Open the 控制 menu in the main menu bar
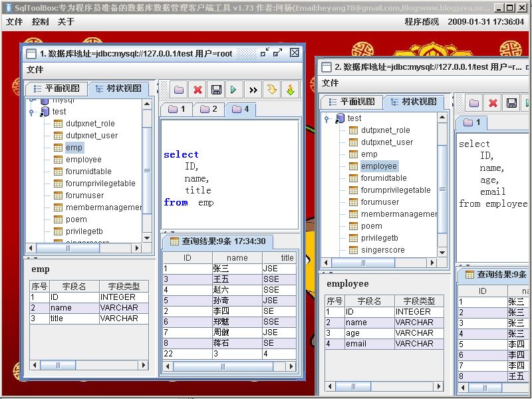532x399 pixels. coord(40,22)
